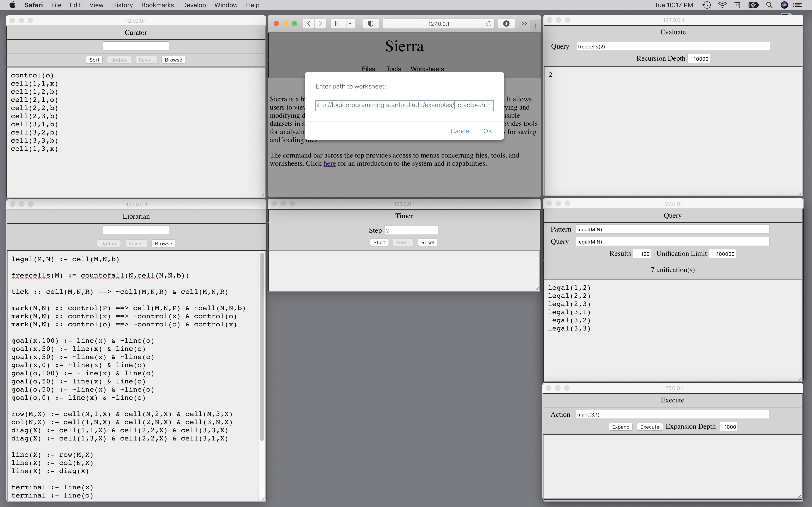The height and width of the screenshot is (507, 812).
Task: Expand the sidebar options chevron
Action: 350,24
